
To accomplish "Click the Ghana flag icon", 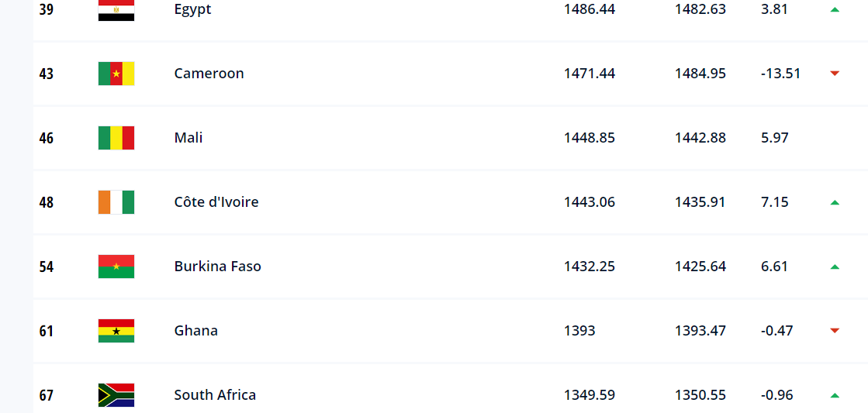I will coord(116,331).
